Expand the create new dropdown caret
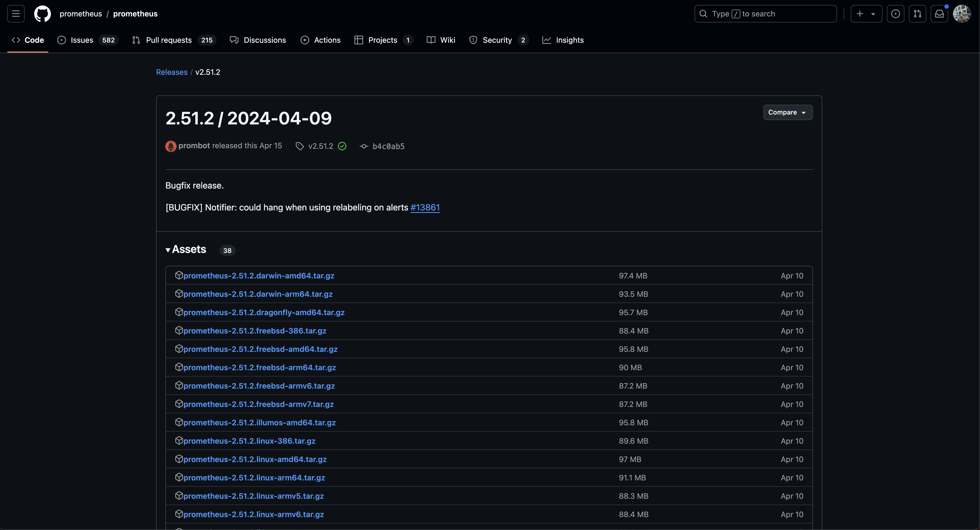This screenshot has width=980, height=530. click(x=873, y=14)
